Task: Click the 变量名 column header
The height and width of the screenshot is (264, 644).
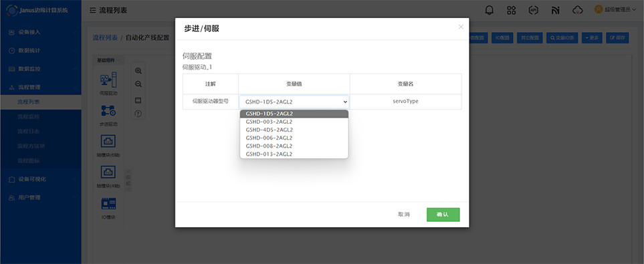Action: coord(405,84)
